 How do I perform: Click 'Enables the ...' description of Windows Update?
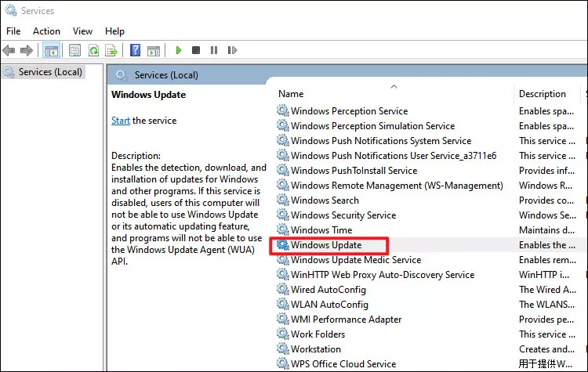(x=546, y=245)
